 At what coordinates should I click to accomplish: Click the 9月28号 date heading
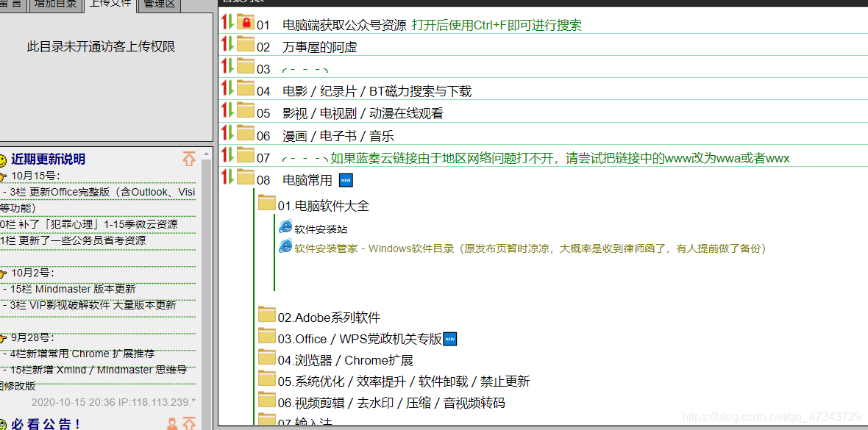[x=32, y=337]
